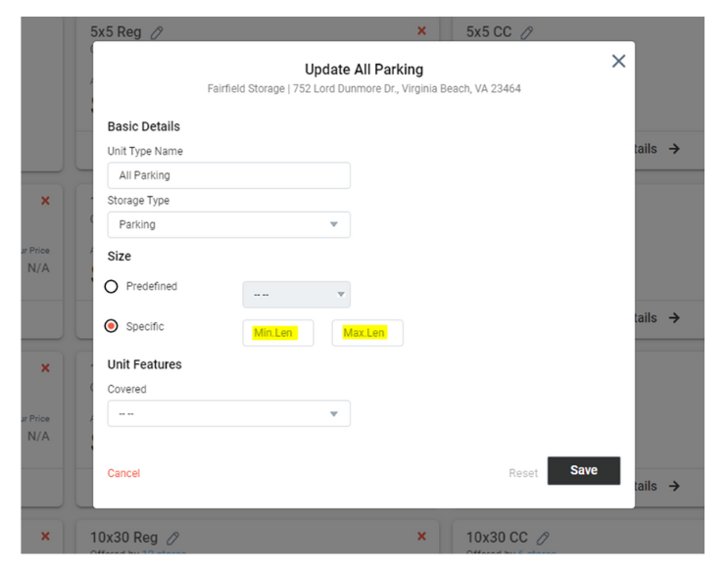Image resolution: width=728 pixels, height=572 pixels.
Task: Click the red X on 10x30 Reg card
Action: click(421, 537)
